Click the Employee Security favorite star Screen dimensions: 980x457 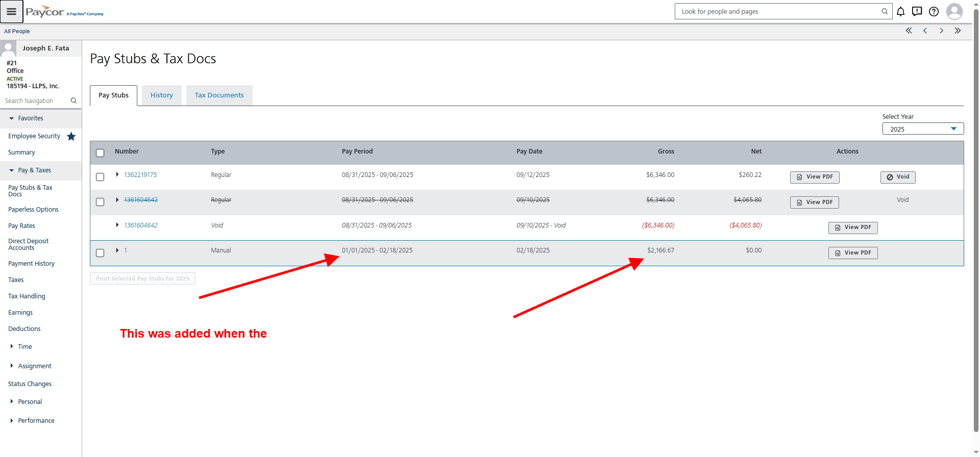[x=71, y=136]
